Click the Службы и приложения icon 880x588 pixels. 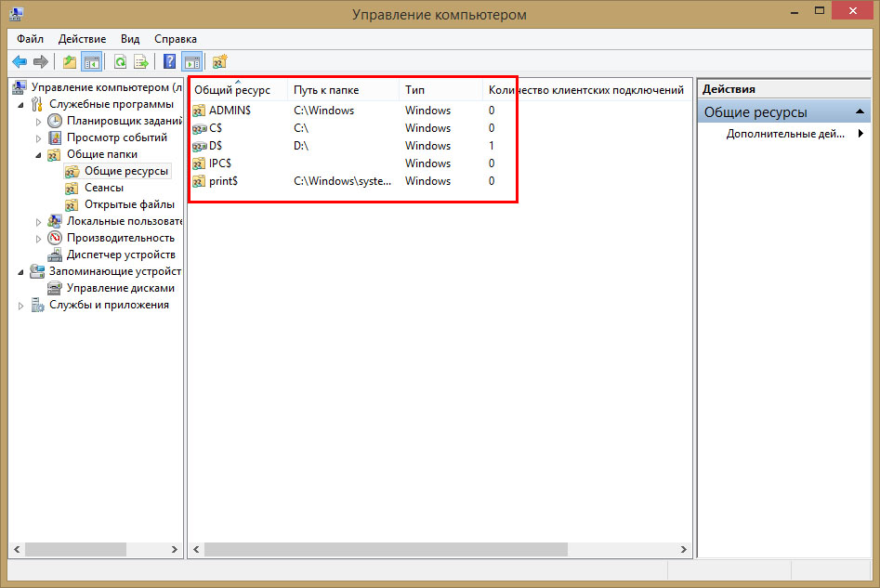pyautogui.click(x=37, y=306)
